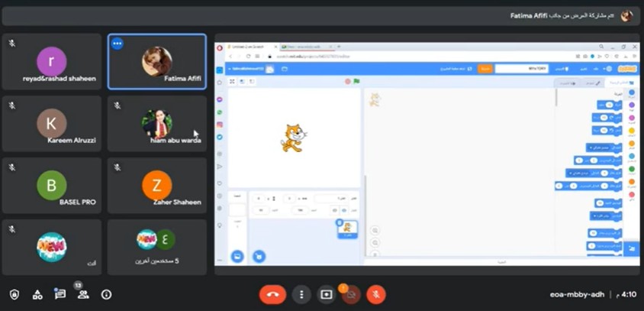Click options dots on Fatima Afifi tile
Image resolution: width=644 pixels, height=311 pixels.
(118, 44)
